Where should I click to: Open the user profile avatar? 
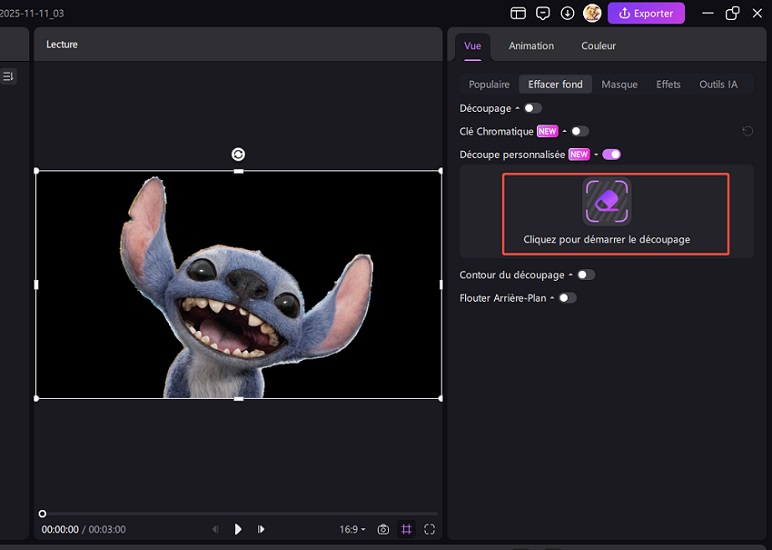tap(592, 13)
